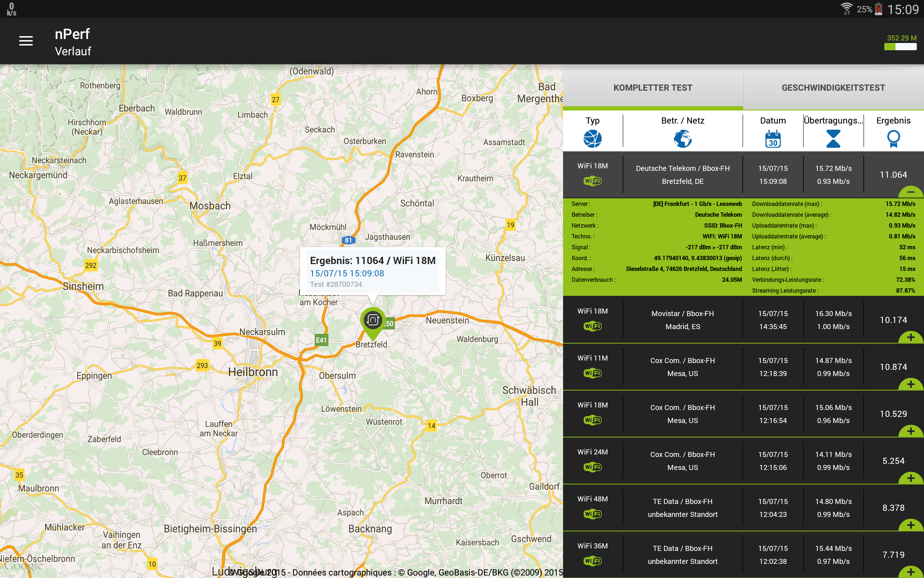
Task: Click WiFi icon in 12:16:54 test row
Action: tap(593, 420)
